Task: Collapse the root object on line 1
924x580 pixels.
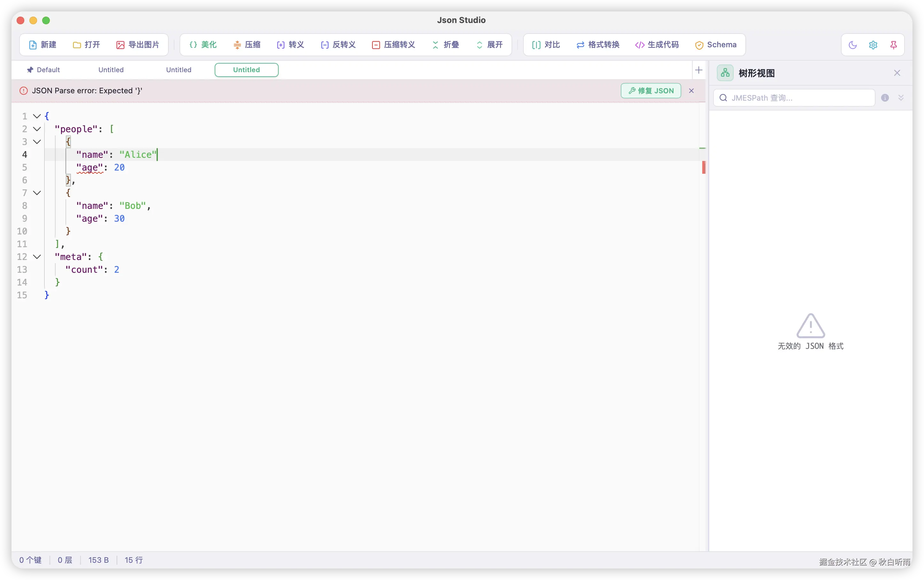Action: (x=37, y=116)
